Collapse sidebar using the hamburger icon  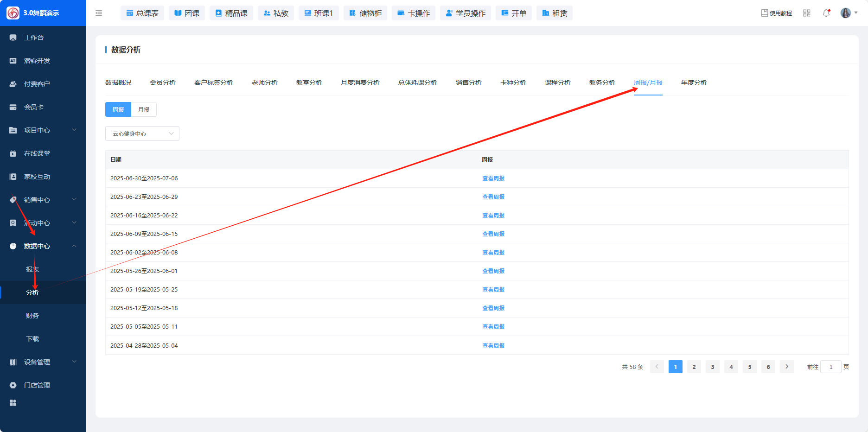tap(99, 13)
